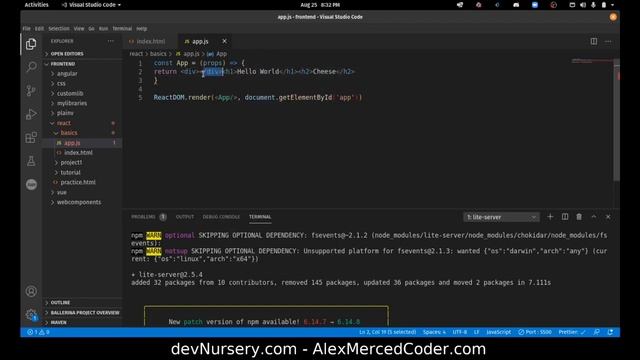Expand the customlib folder
Image resolution: width=640 pixels, height=360 pixels.
coord(82,93)
